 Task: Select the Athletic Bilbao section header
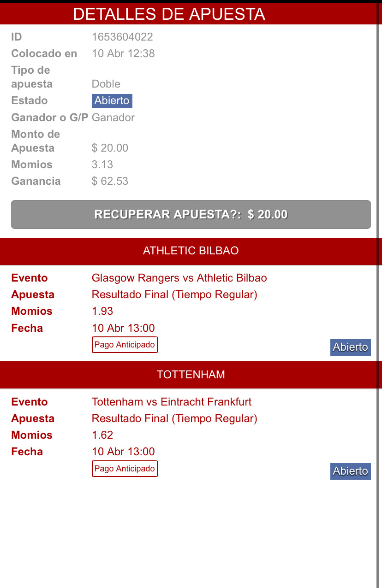click(191, 251)
